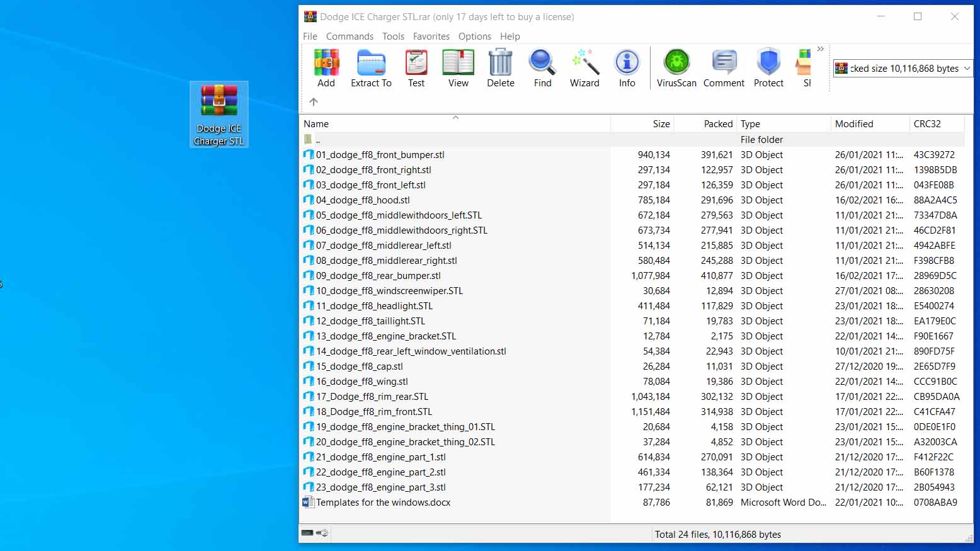This screenshot has height=551, width=980.
Task: Click status text 'Total 24 files, 10,116,868 bytes'
Action: coord(718,535)
